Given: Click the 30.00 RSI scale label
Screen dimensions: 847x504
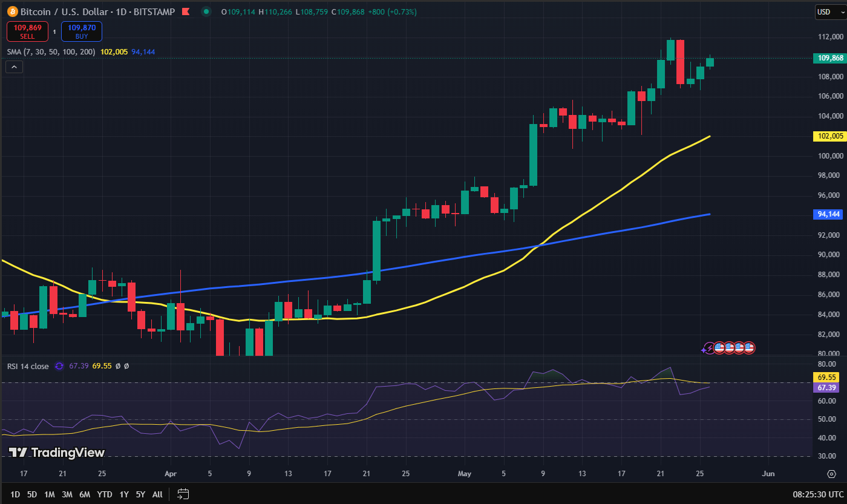Looking at the screenshot, I should (x=827, y=456).
